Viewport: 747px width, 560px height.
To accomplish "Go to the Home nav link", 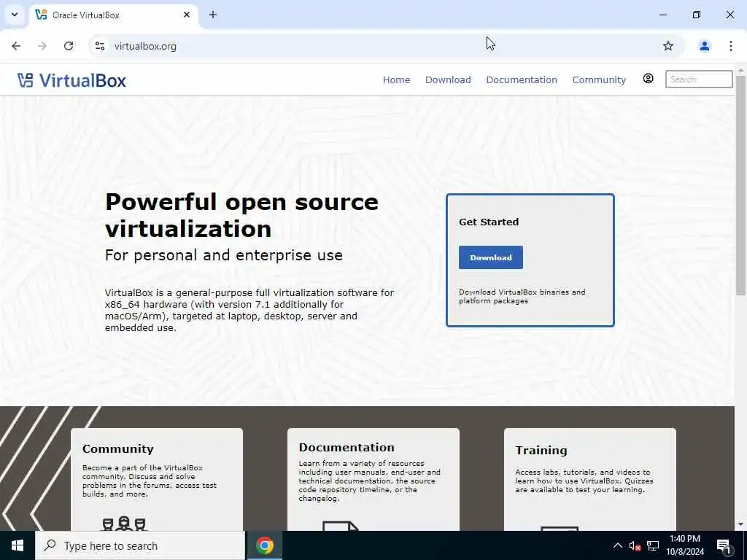I will [396, 79].
